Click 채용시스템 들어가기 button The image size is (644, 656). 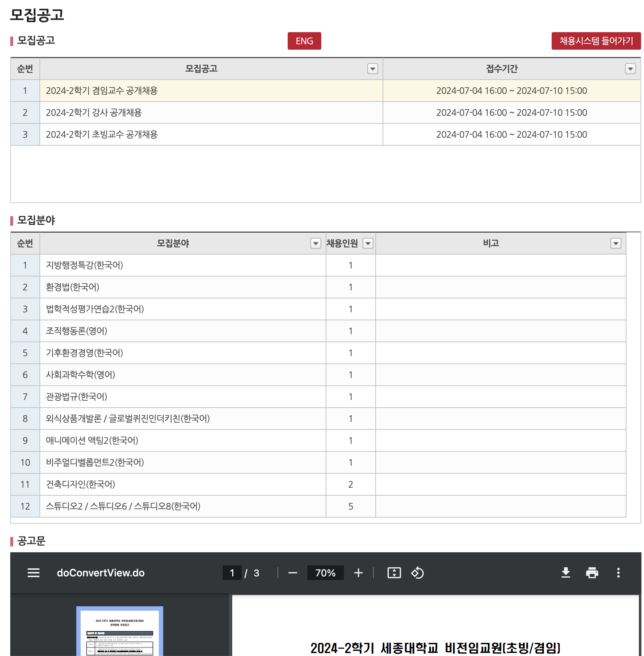click(596, 41)
